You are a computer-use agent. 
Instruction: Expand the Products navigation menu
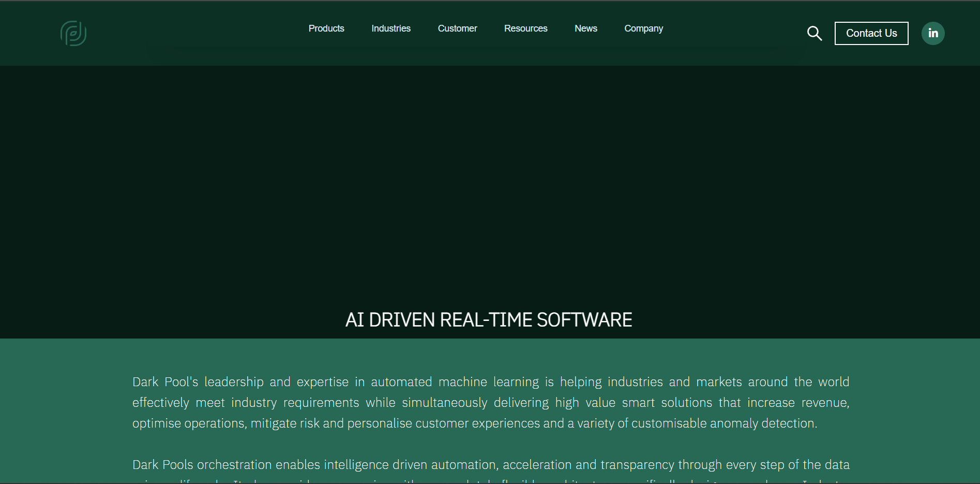326,28
